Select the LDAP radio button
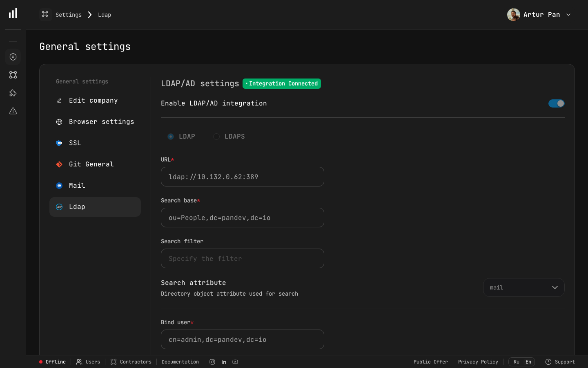The height and width of the screenshot is (368, 588). [170, 137]
